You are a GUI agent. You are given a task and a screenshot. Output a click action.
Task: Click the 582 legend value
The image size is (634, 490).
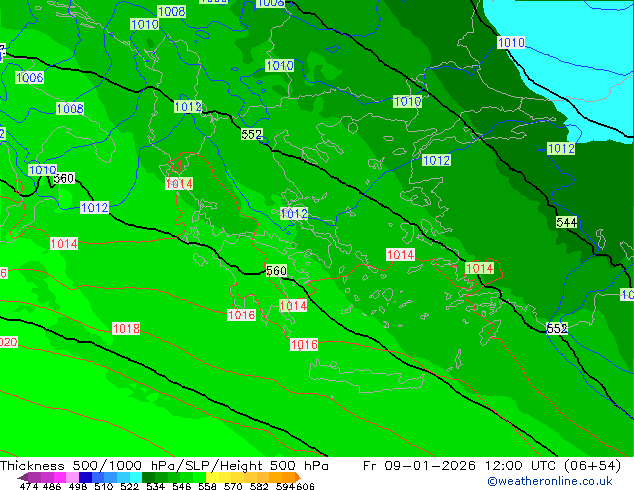(x=259, y=486)
